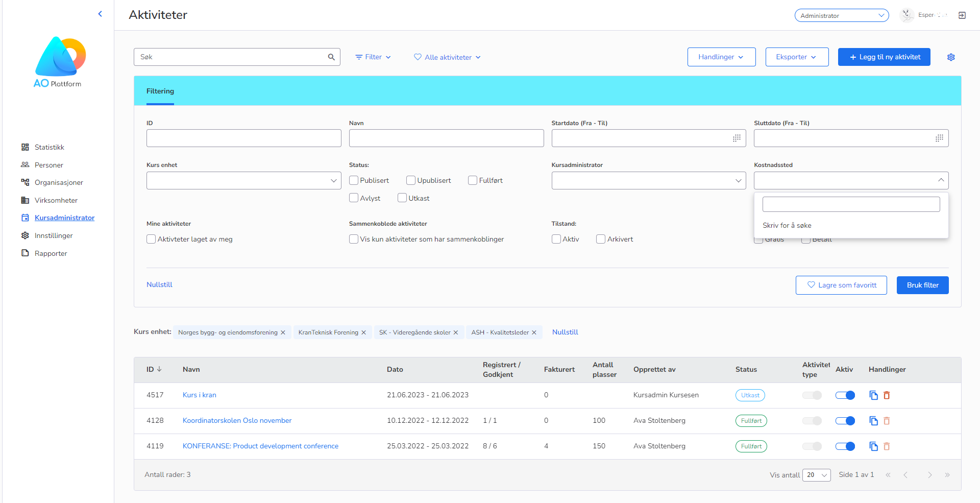Open the Handlinger dropdown
This screenshot has height=503, width=980.
click(x=721, y=57)
